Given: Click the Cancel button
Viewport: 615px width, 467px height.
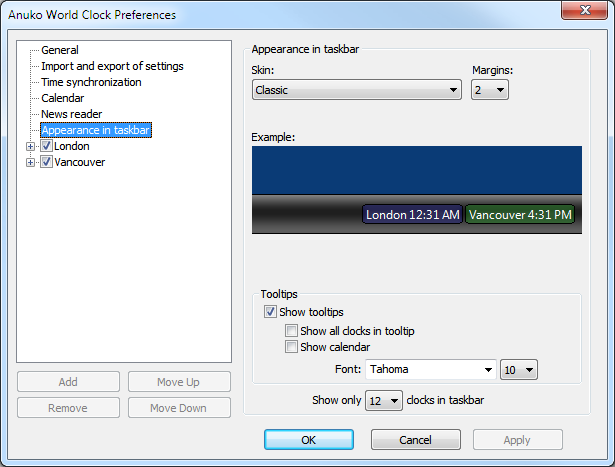Looking at the screenshot, I should coord(415,440).
